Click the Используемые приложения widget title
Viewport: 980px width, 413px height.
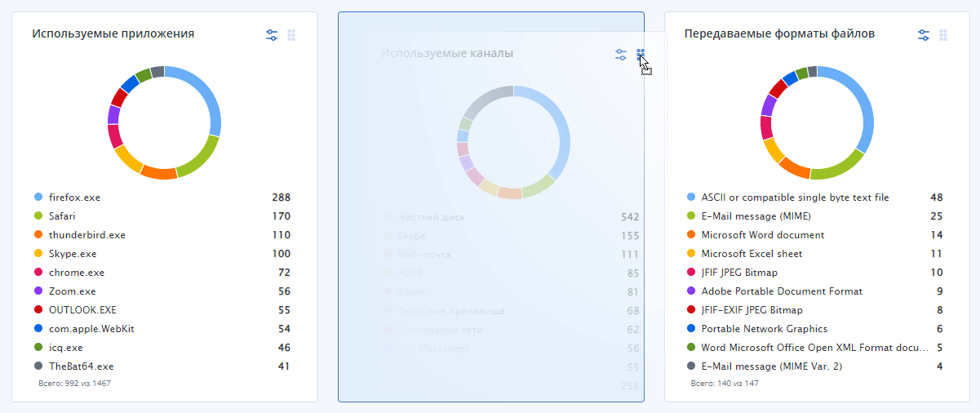coord(113,33)
